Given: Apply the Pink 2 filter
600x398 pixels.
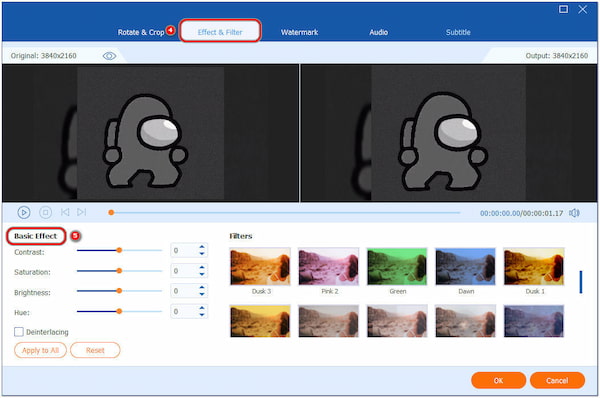Looking at the screenshot, I should pos(329,267).
